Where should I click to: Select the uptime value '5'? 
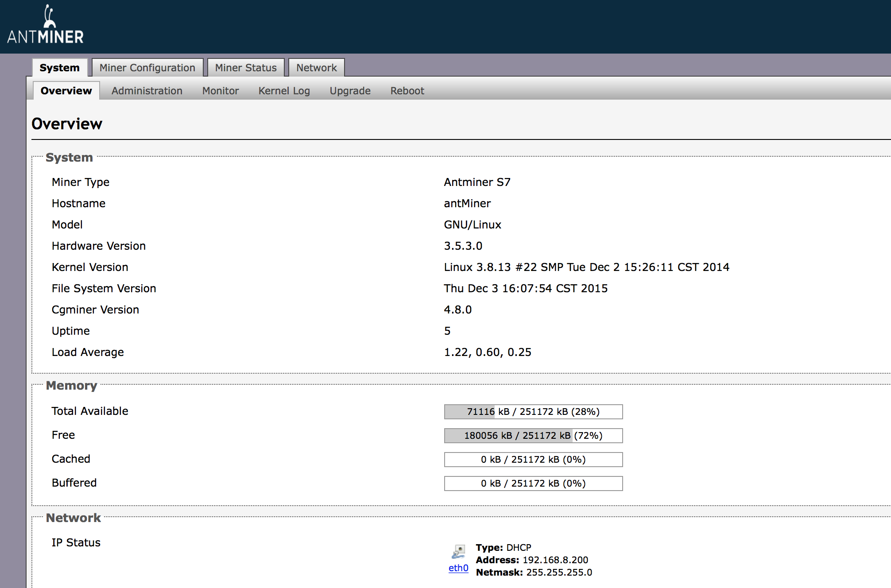(447, 331)
